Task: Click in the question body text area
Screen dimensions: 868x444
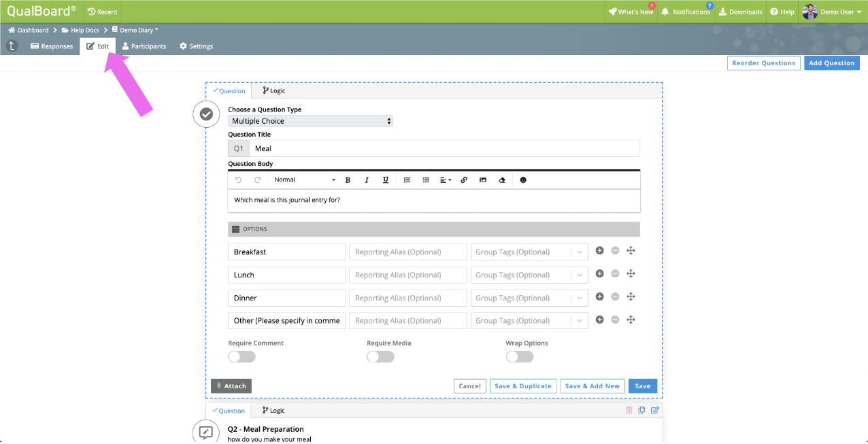Action: pyautogui.click(x=434, y=201)
